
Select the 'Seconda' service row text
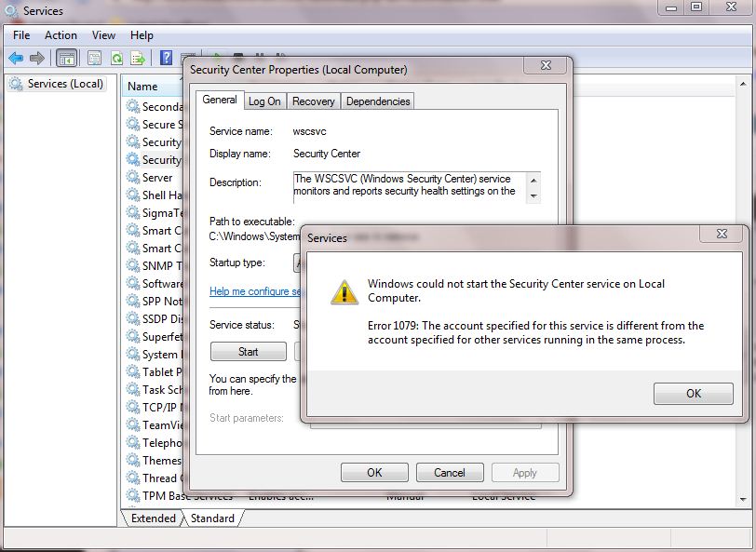click(163, 106)
